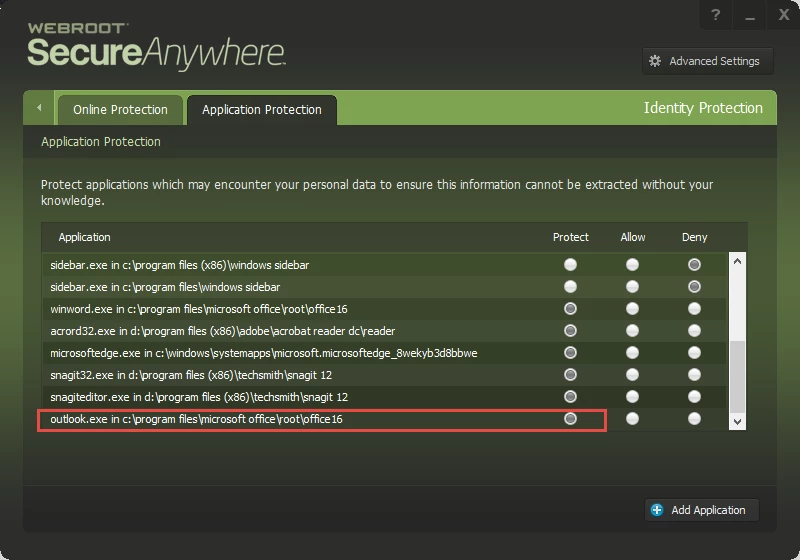800x560 pixels.
Task: Click the Deny column header
Action: tap(694, 237)
